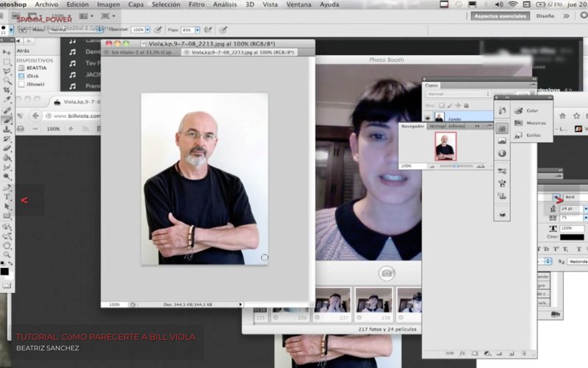
Task: Select the Zoom tool in toolbox
Action: pos(7,255)
